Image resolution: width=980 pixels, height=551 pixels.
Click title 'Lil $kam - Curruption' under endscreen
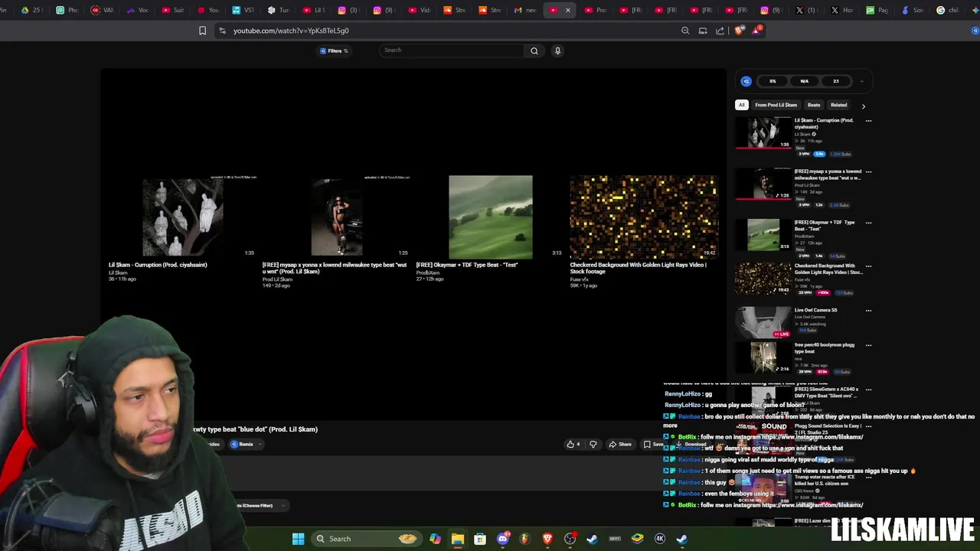[158, 265]
